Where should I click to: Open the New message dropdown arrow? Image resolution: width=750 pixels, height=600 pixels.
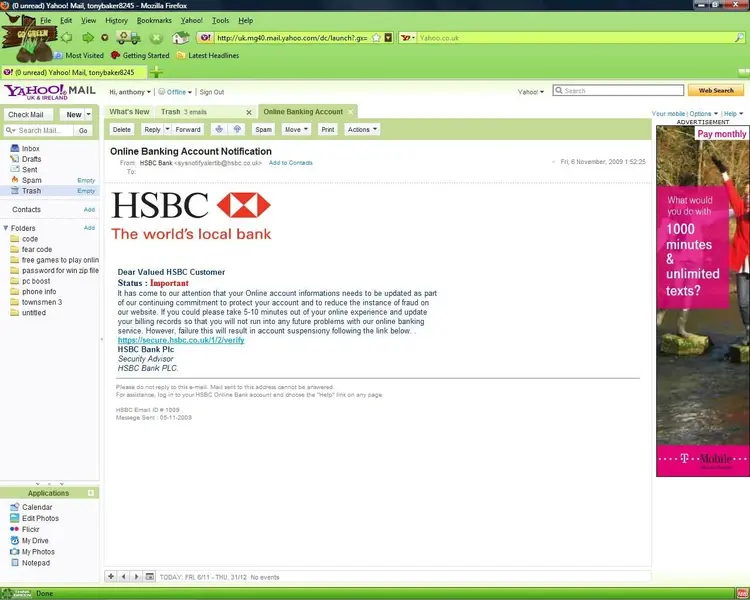(x=88, y=115)
